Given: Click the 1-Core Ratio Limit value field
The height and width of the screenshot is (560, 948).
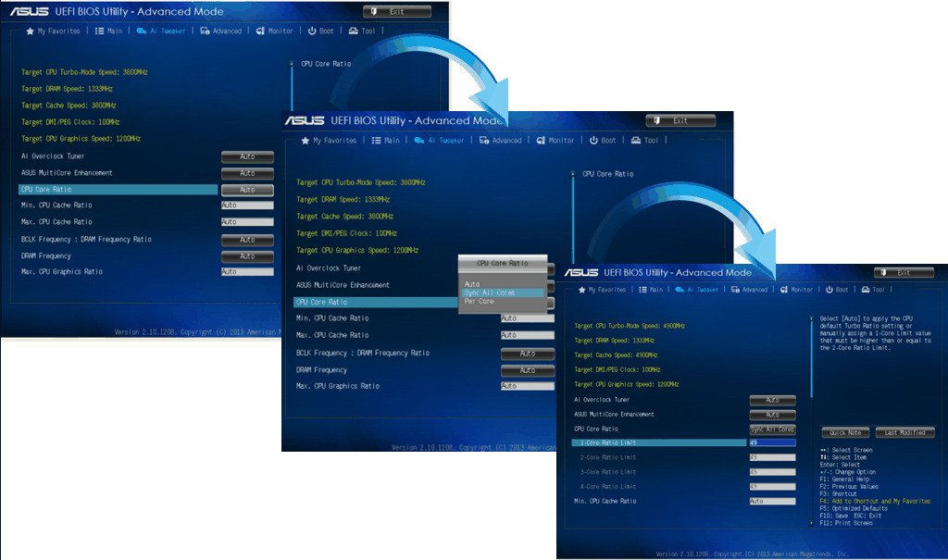Looking at the screenshot, I should pos(772,442).
